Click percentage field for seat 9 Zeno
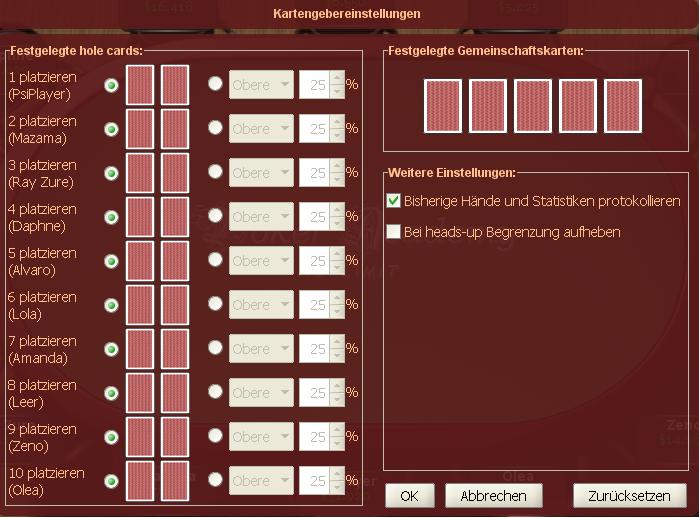700x518 pixels. (x=315, y=436)
